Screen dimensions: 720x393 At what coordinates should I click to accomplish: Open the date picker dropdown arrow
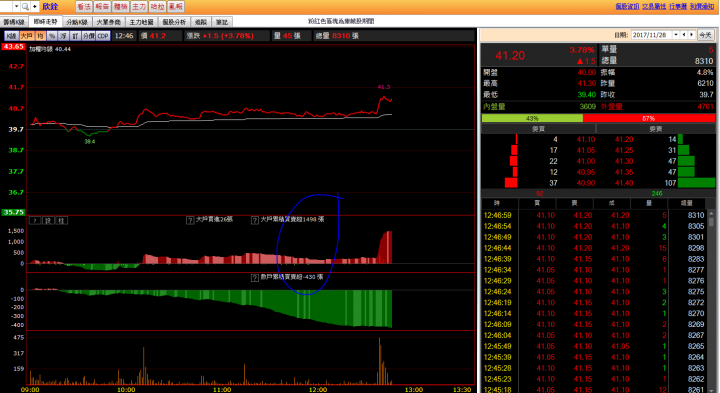point(676,35)
